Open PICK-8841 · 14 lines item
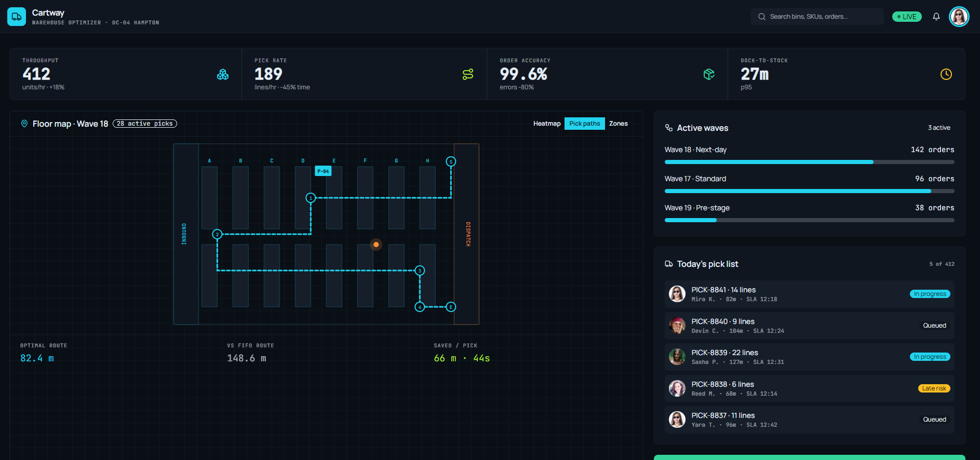The width and height of the screenshot is (980, 460). [x=809, y=294]
